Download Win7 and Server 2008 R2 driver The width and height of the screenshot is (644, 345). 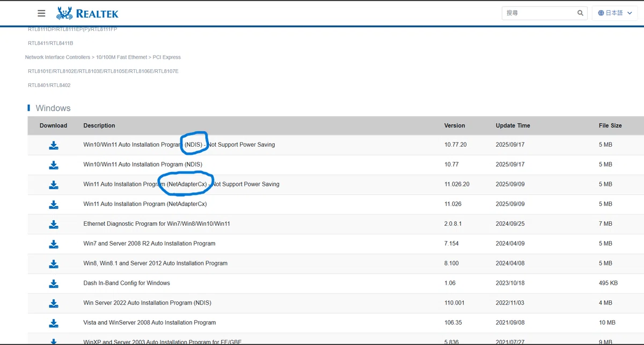54,244
